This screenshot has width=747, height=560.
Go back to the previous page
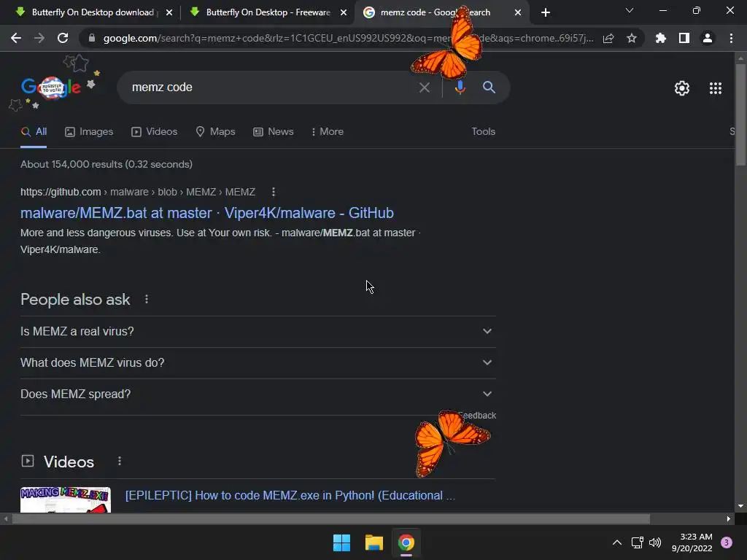(x=16, y=38)
